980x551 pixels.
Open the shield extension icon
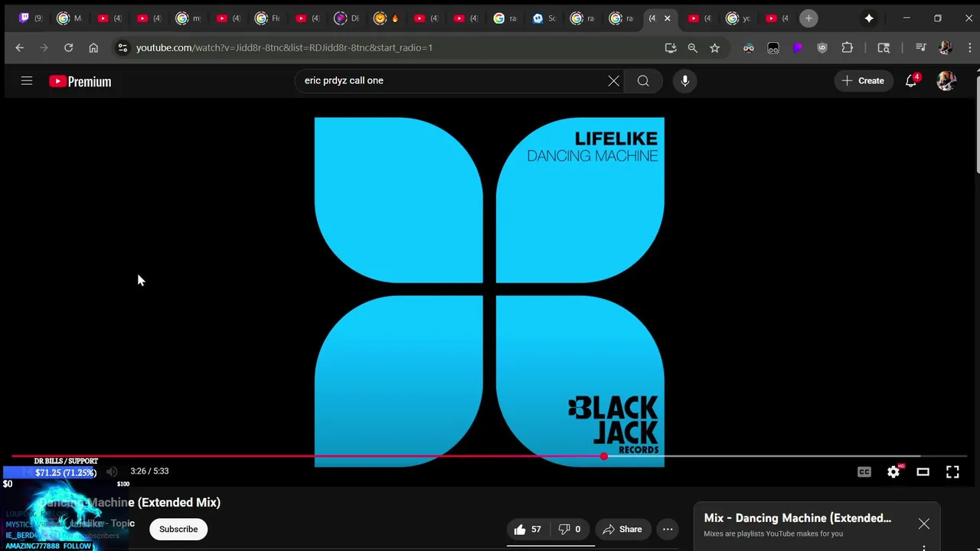[x=822, y=47]
